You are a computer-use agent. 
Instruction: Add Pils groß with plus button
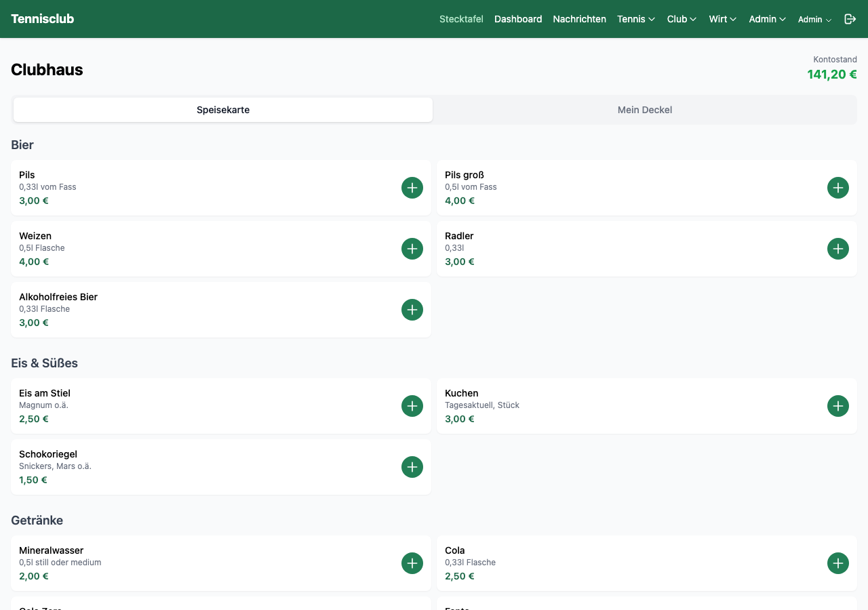click(838, 188)
